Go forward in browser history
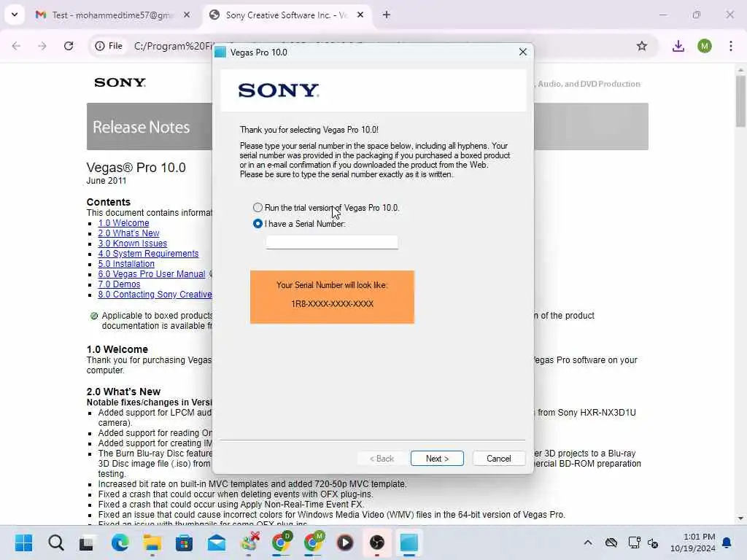The image size is (747, 560). [42, 46]
